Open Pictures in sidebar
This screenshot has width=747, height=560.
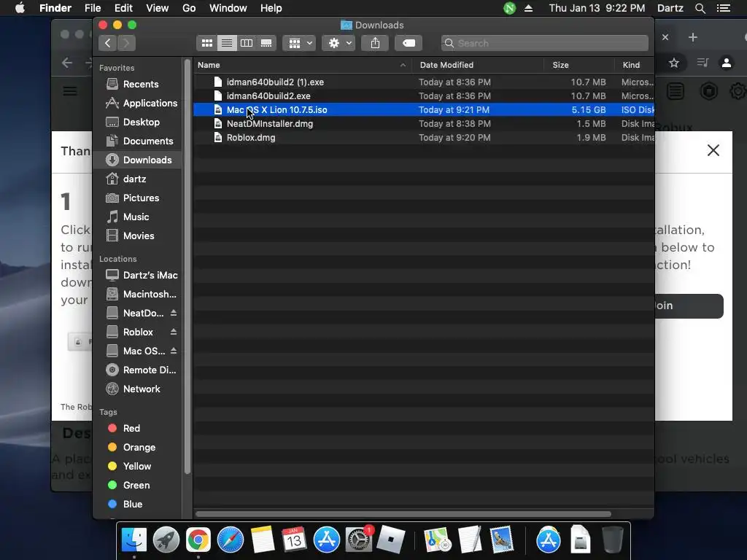(x=137, y=198)
